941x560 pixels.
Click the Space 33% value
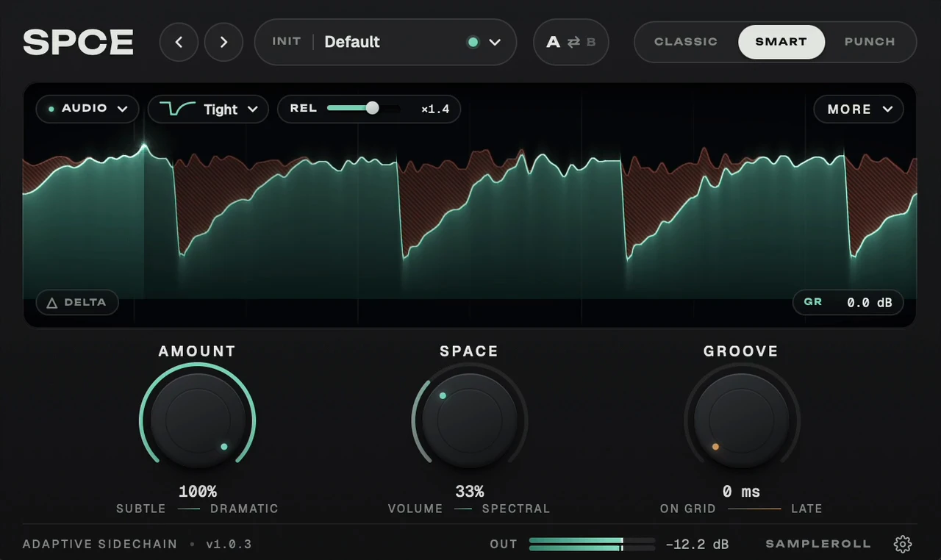(x=470, y=491)
